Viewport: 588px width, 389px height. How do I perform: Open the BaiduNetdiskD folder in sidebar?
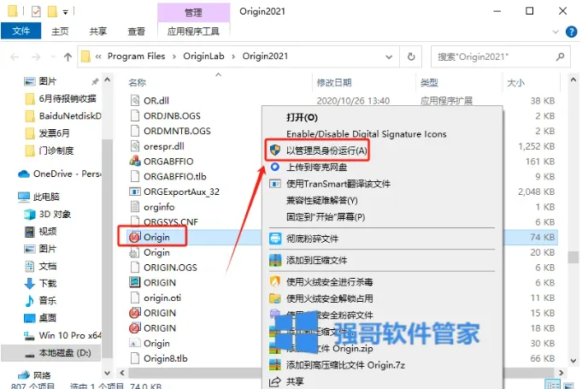coord(62,116)
